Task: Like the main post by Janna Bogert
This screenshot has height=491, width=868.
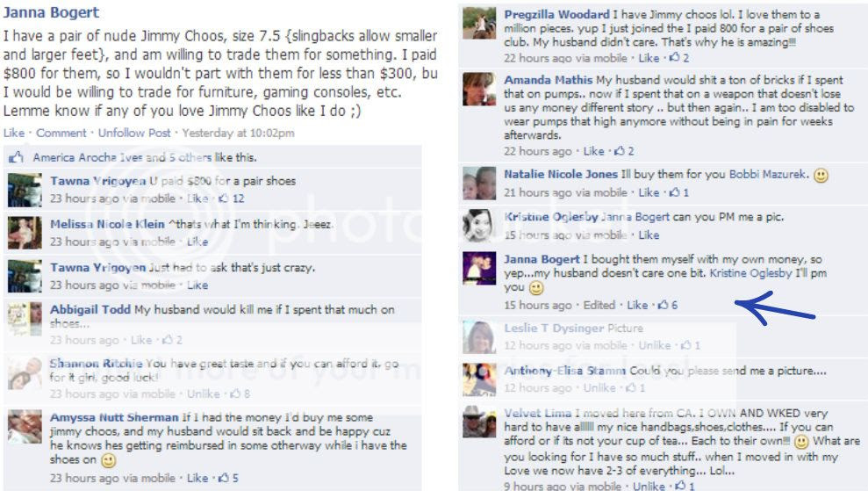Action: 14,133
